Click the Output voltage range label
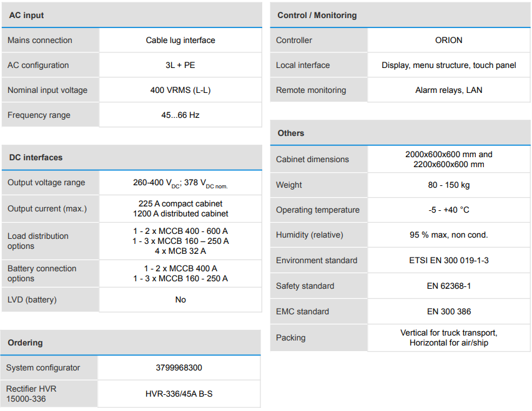The image size is (532, 411). (46, 183)
